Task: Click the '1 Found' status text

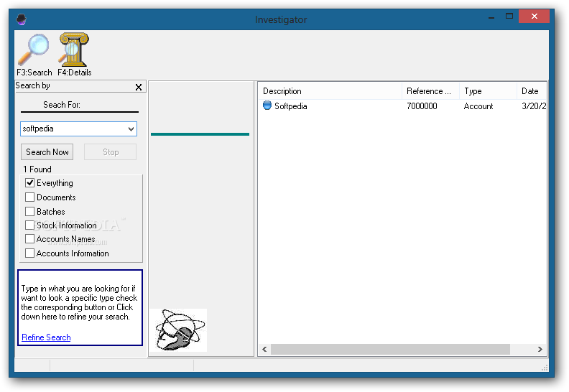Action: click(37, 169)
